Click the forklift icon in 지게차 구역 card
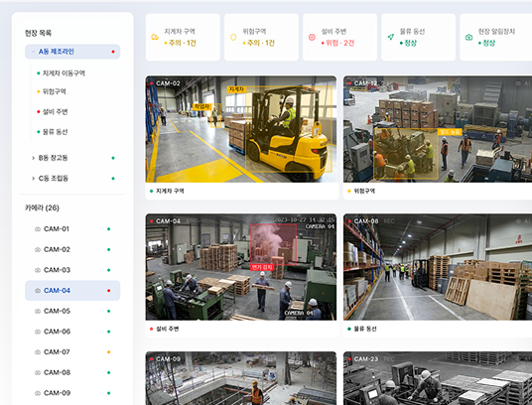 coord(155,37)
